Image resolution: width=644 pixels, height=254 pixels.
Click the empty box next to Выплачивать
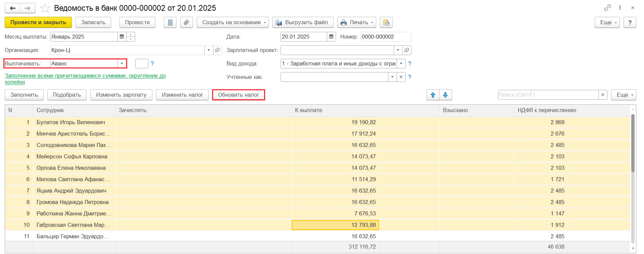tap(142, 64)
